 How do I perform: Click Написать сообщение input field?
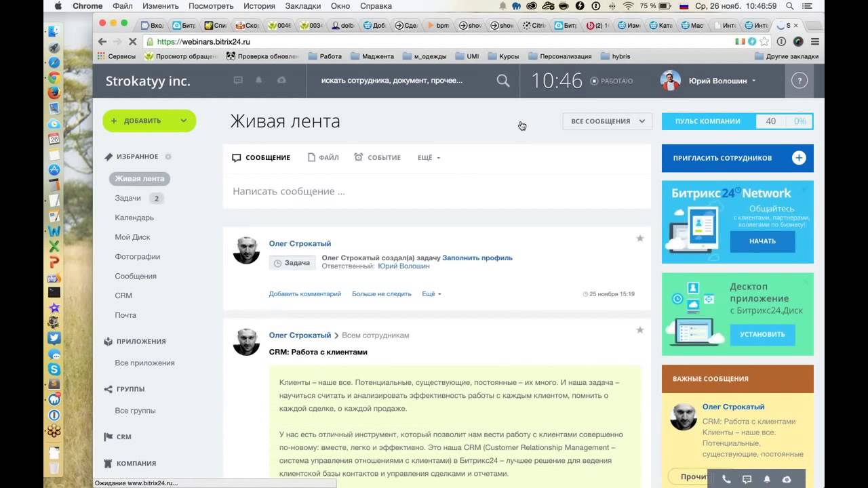click(437, 191)
